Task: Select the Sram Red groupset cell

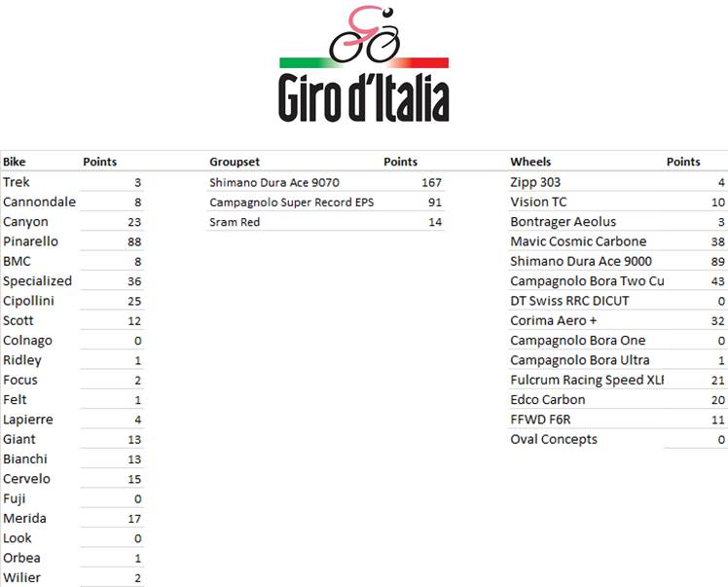Action: (235, 222)
